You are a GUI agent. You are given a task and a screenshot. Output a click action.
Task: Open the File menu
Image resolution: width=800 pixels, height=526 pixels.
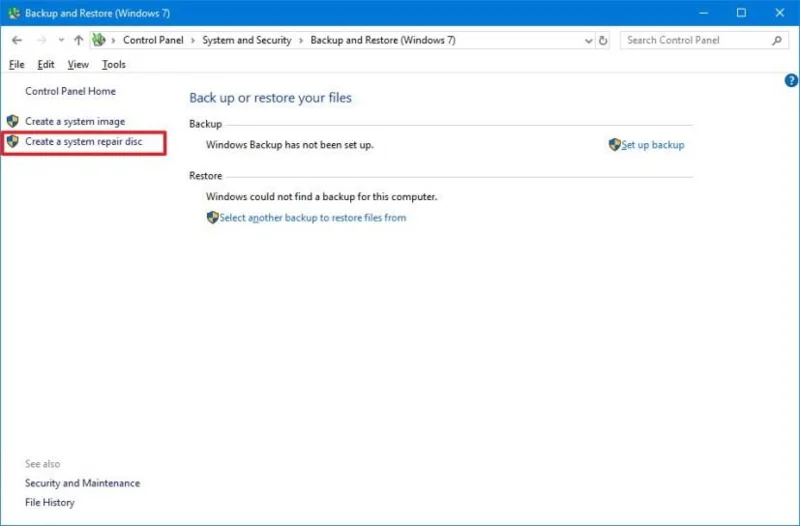pos(16,64)
